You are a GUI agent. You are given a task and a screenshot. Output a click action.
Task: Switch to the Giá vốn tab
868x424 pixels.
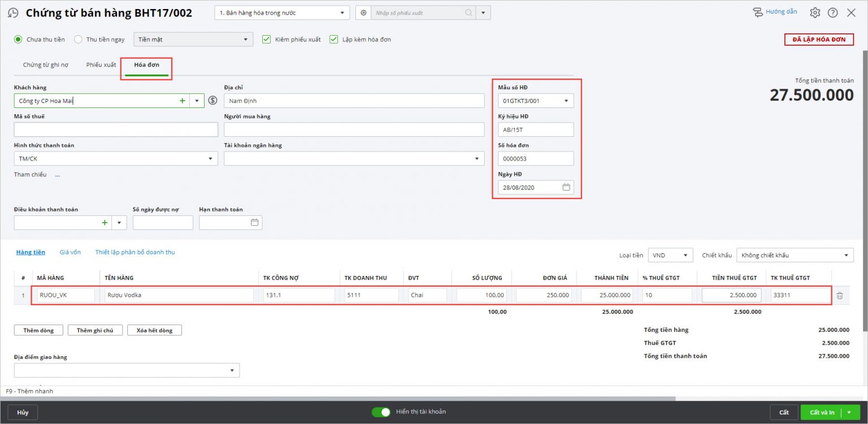click(x=70, y=252)
